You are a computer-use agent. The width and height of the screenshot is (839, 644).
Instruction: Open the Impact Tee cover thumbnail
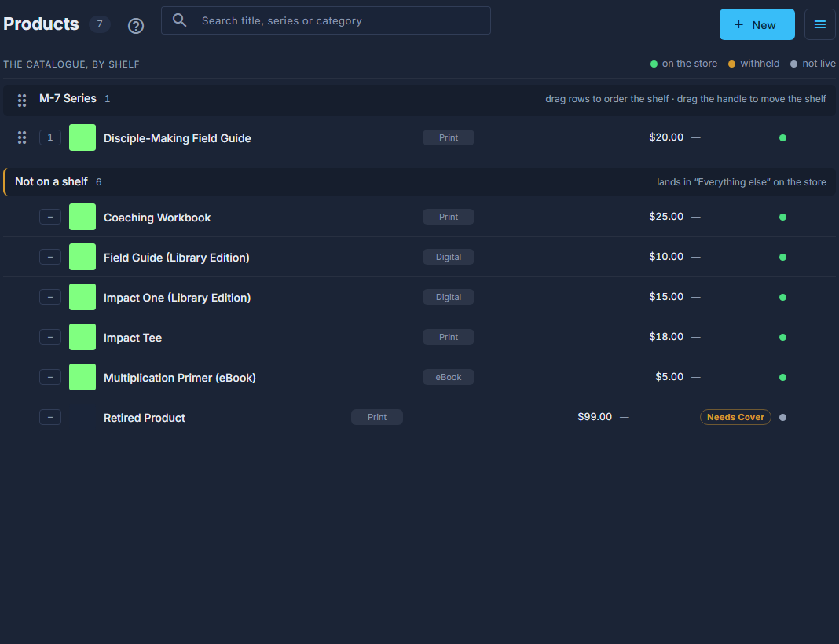click(x=82, y=337)
